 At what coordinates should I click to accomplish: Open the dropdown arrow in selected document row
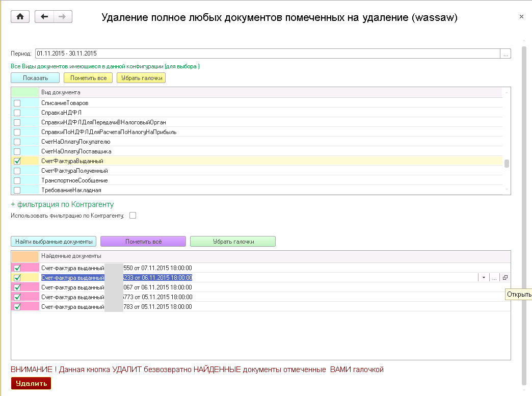(x=484, y=278)
